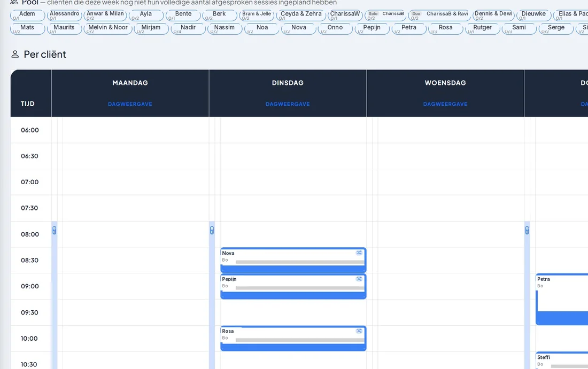Select the Nova pool chip
This screenshot has width=588, height=369.
coord(298,29)
